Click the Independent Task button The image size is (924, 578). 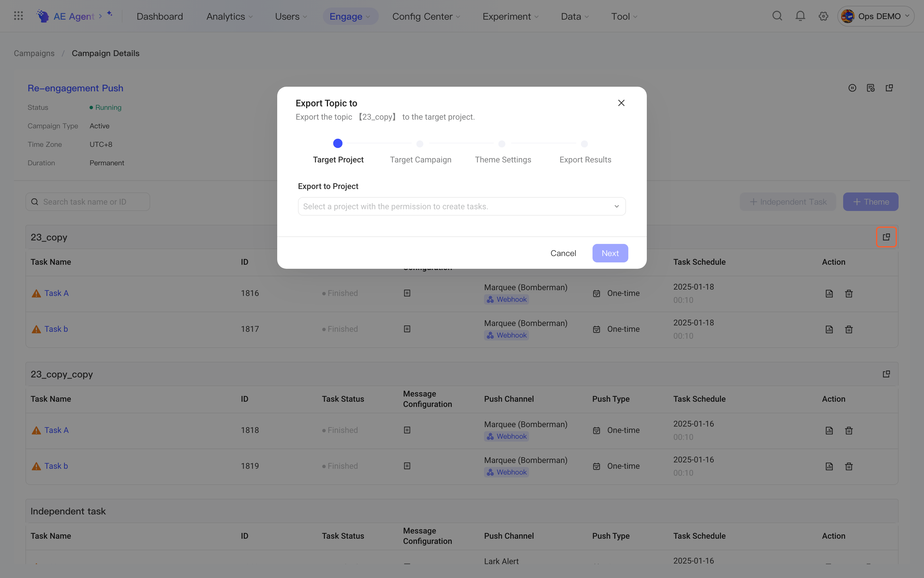[788, 202]
